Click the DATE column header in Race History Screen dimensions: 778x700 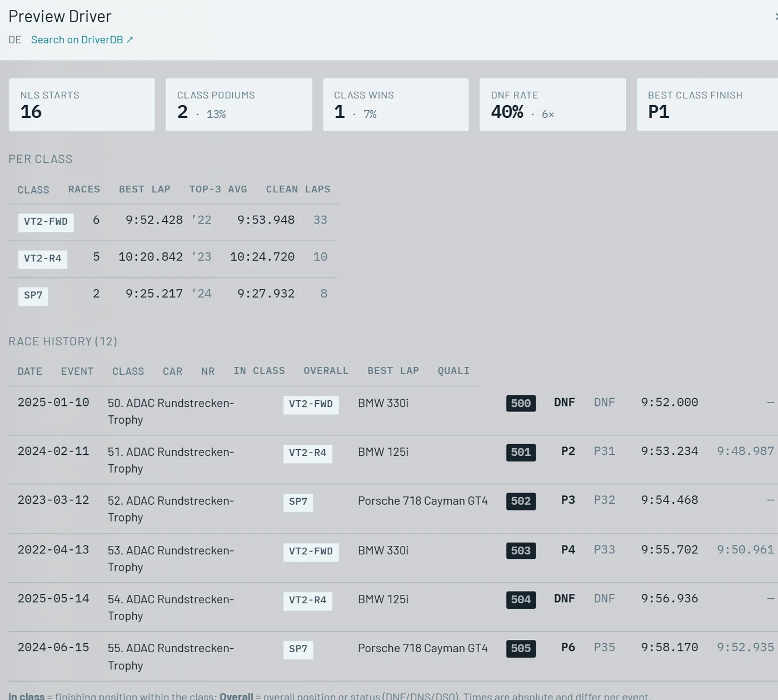click(x=30, y=371)
